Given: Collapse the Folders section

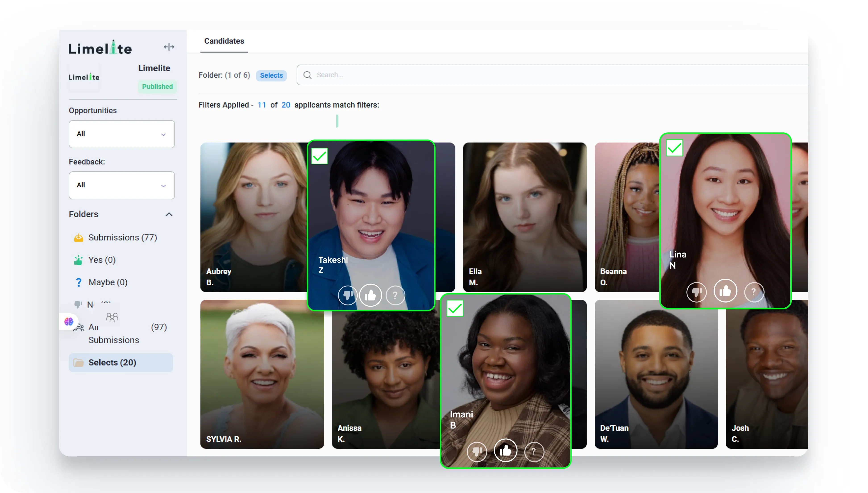Looking at the screenshot, I should (x=169, y=214).
